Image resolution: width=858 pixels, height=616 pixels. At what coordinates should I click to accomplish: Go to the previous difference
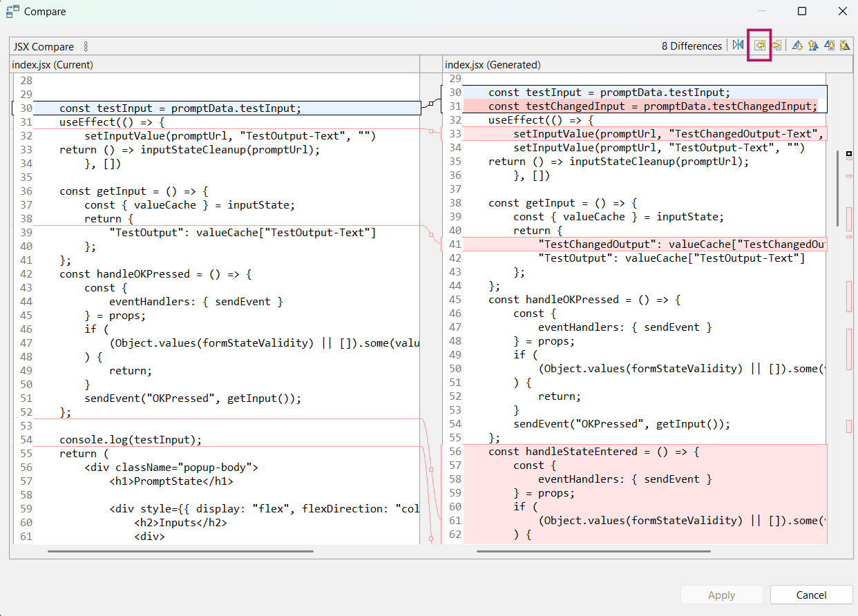point(813,46)
